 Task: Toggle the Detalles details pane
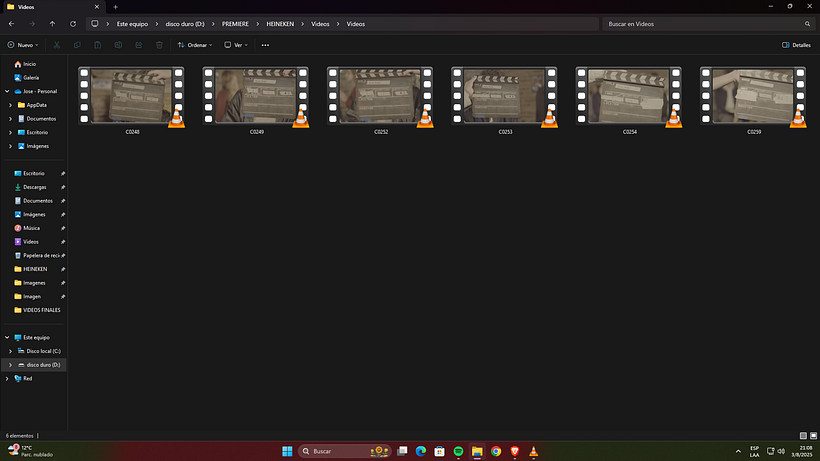point(796,45)
